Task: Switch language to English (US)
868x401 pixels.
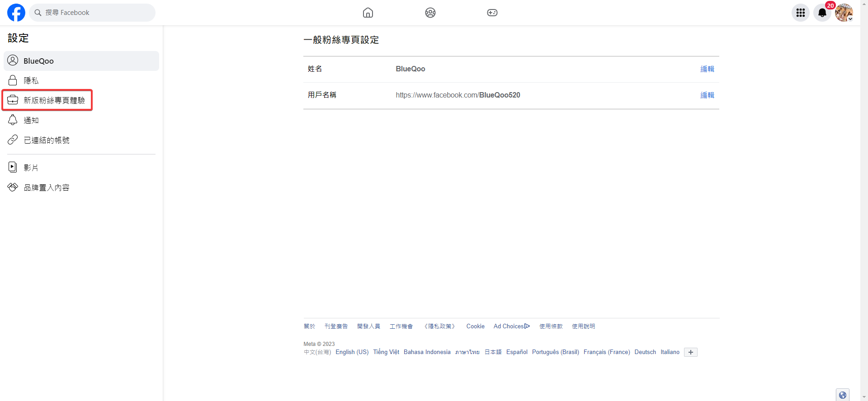Action: click(x=352, y=352)
